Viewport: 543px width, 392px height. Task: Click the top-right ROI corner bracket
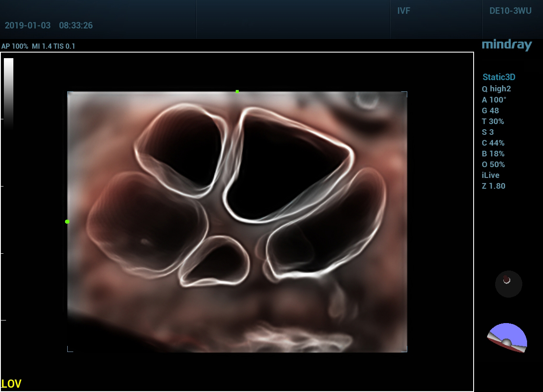tap(405, 93)
